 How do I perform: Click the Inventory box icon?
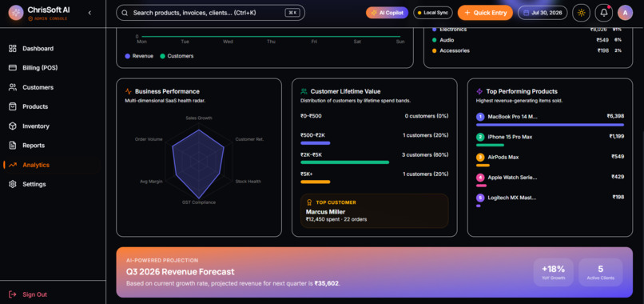[13, 126]
